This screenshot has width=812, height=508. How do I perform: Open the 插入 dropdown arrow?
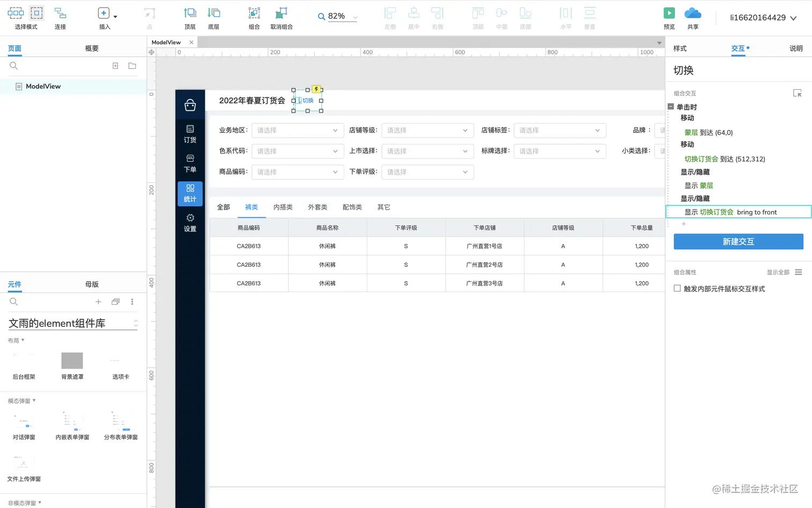click(115, 17)
